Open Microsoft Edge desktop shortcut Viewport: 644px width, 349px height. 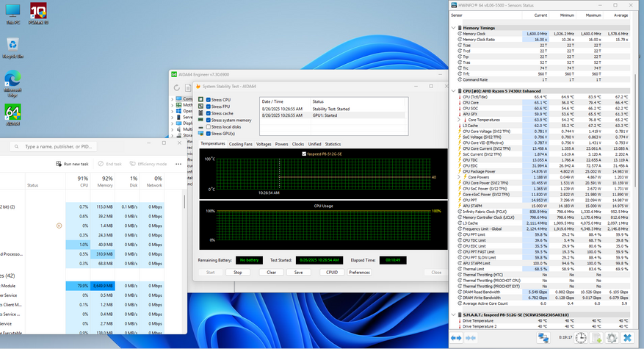pos(12,80)
